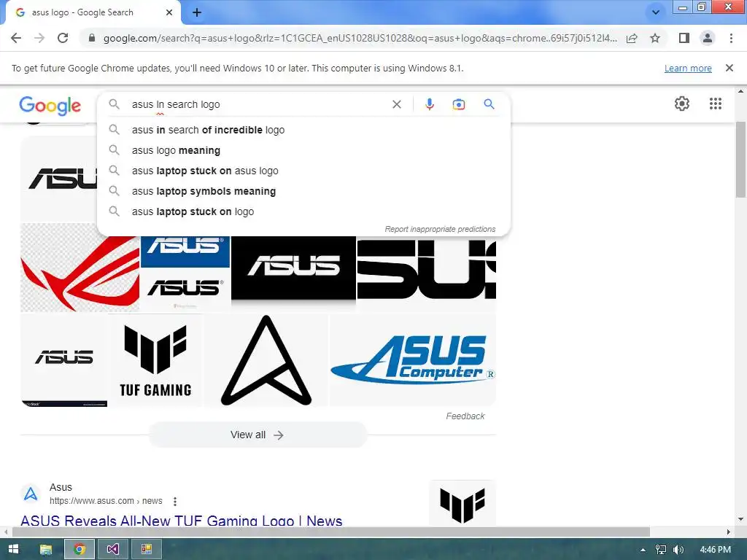The width and height of the screenshot is (747, 560).
Task: Choose the 'asus logo meaning' suggestion
Action: (x=303, y=150)
